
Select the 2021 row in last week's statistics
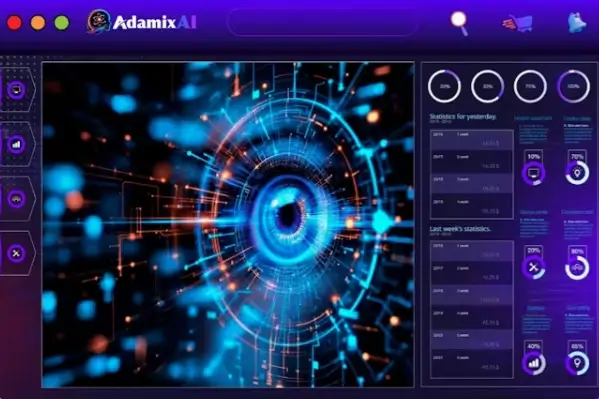pyautogui.click(x=472, y=363)
